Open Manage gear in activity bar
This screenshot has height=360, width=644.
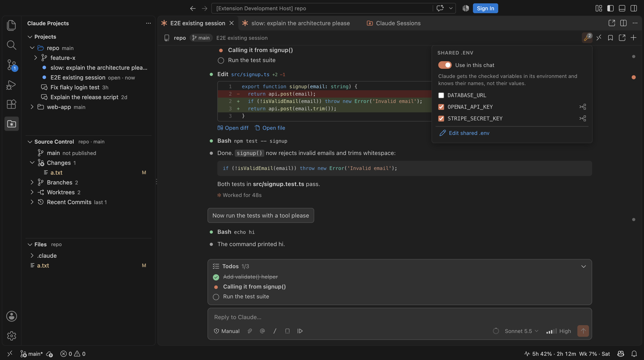coord(12,336)
